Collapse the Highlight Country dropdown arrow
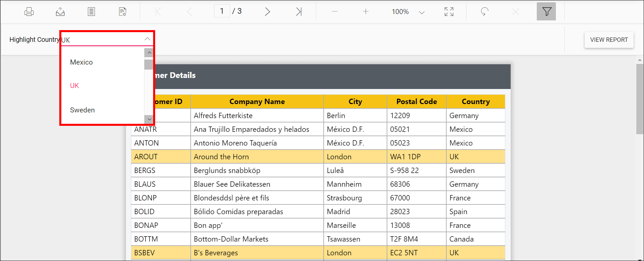 point(147,39)
